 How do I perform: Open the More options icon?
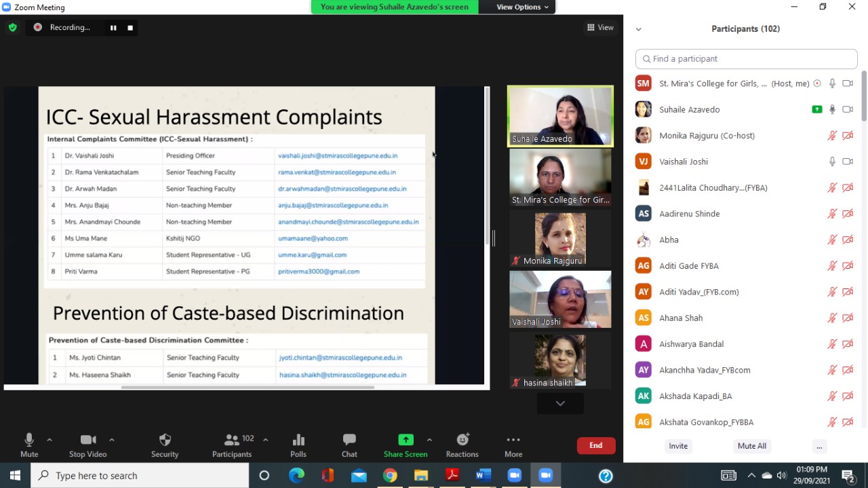tap(513, 440)
